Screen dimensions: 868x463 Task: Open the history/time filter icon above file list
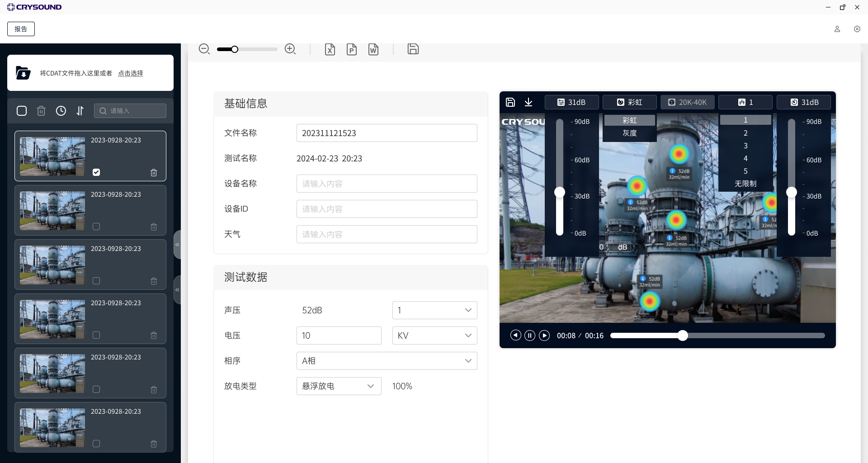[61, 110]
